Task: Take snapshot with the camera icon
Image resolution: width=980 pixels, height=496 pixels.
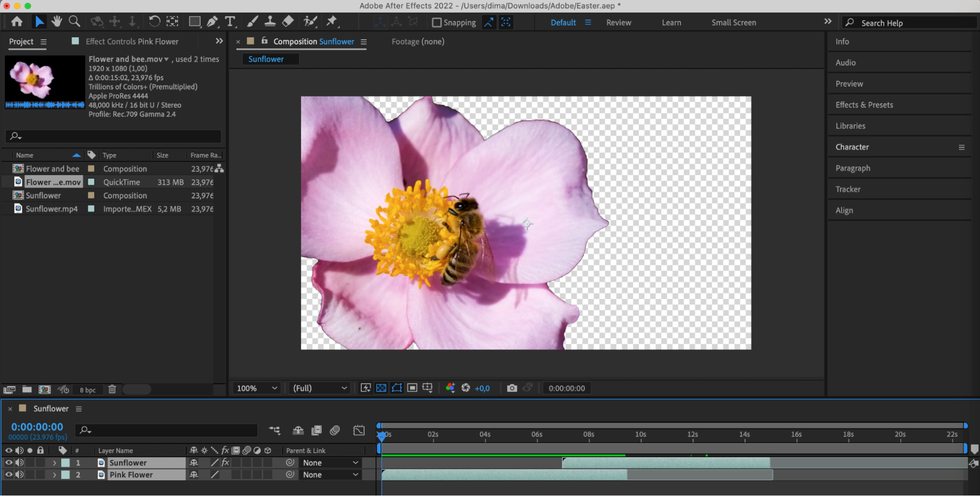Action: pos(512,388)
